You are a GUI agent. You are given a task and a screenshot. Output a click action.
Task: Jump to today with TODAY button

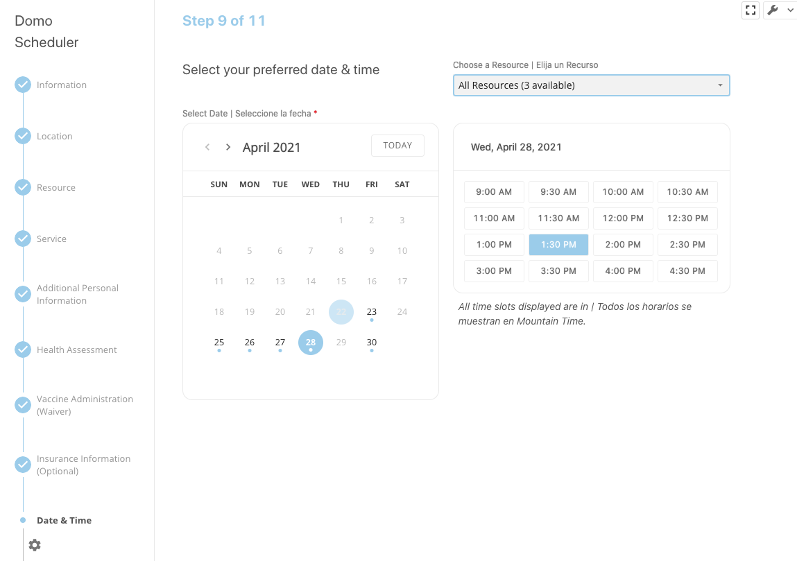pyautogui.click(x=397, y=145)
